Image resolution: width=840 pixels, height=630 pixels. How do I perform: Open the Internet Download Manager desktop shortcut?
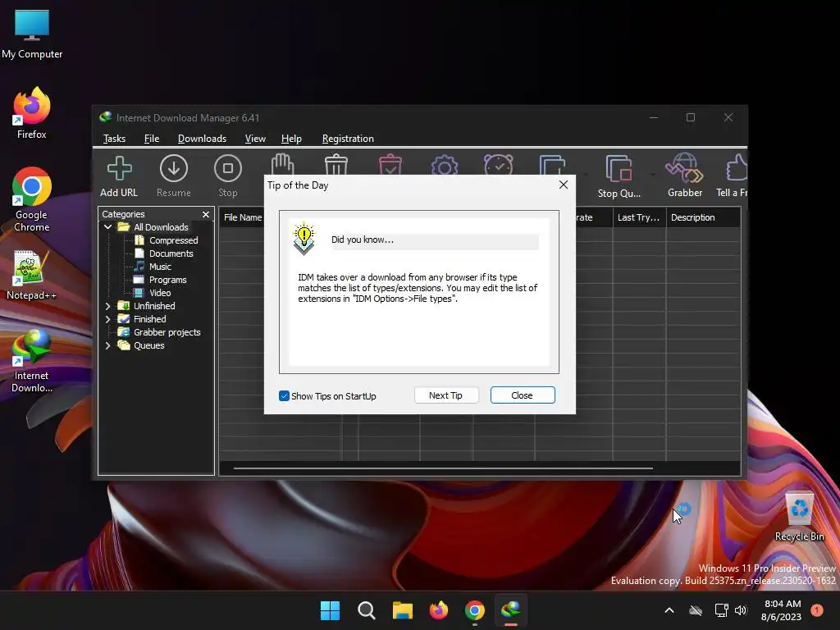pyautogui.click(x=32, y=362)
